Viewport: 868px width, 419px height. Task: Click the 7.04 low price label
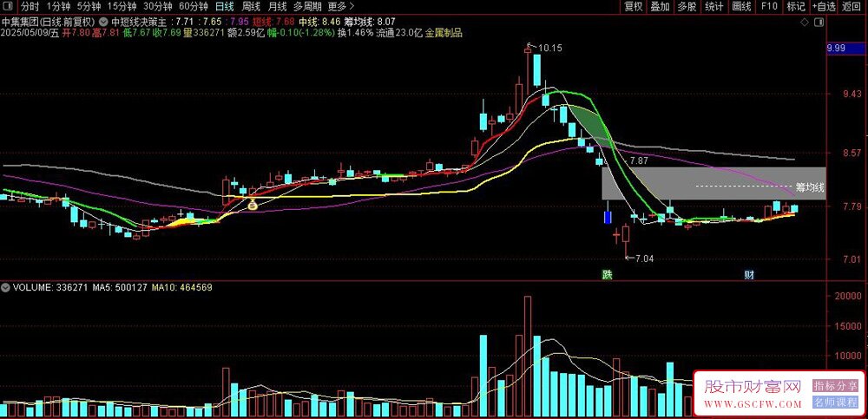click(x=643, y=258)
